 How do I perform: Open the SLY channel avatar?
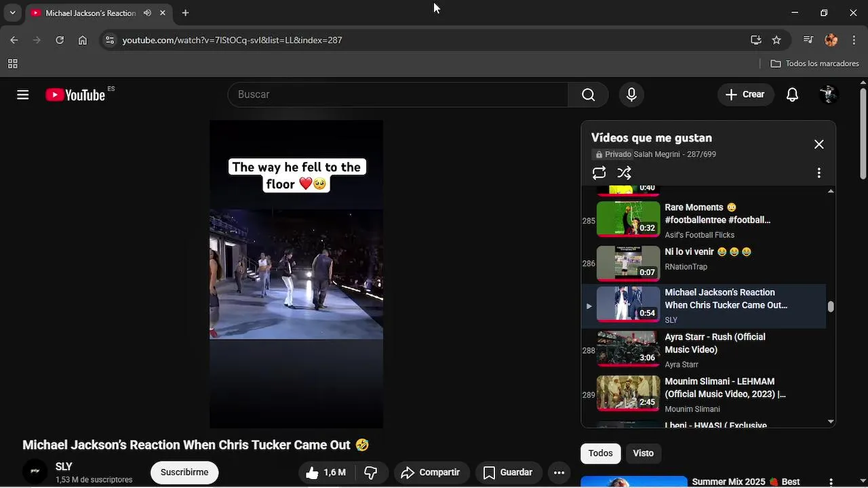click(x=35, y=472)
